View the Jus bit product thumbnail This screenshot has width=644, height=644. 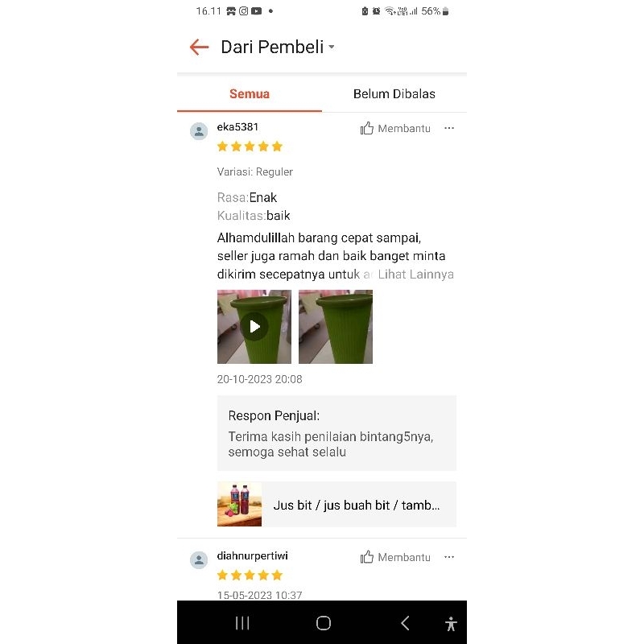(239, 505)
